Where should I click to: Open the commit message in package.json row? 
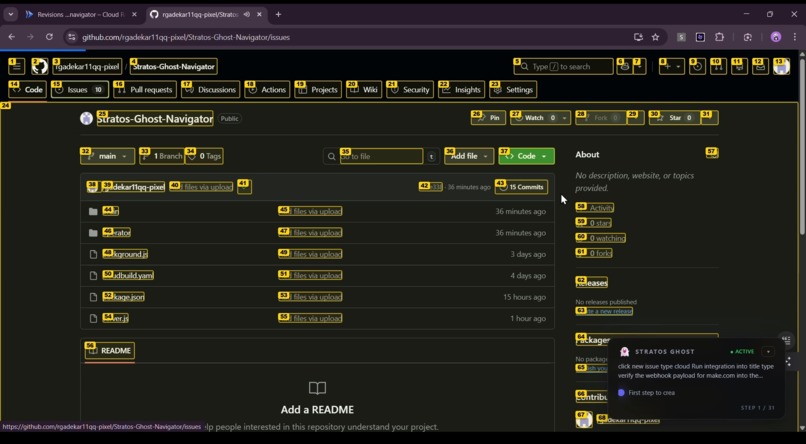(310, 297)
